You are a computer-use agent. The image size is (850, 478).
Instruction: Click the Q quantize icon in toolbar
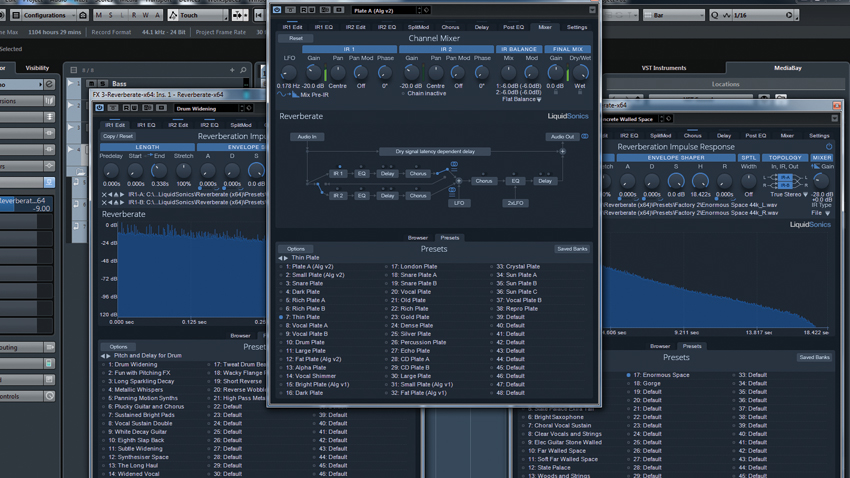(x=714, y=15)
